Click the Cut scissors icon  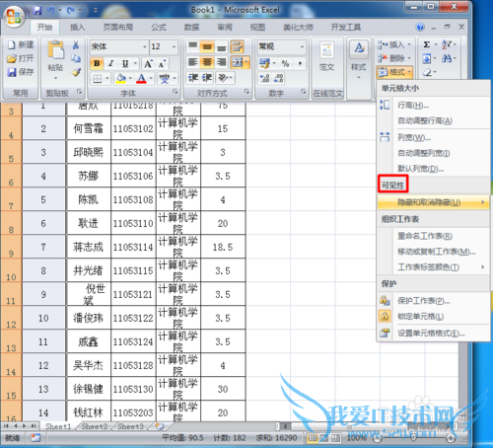(x=76, y=45)
